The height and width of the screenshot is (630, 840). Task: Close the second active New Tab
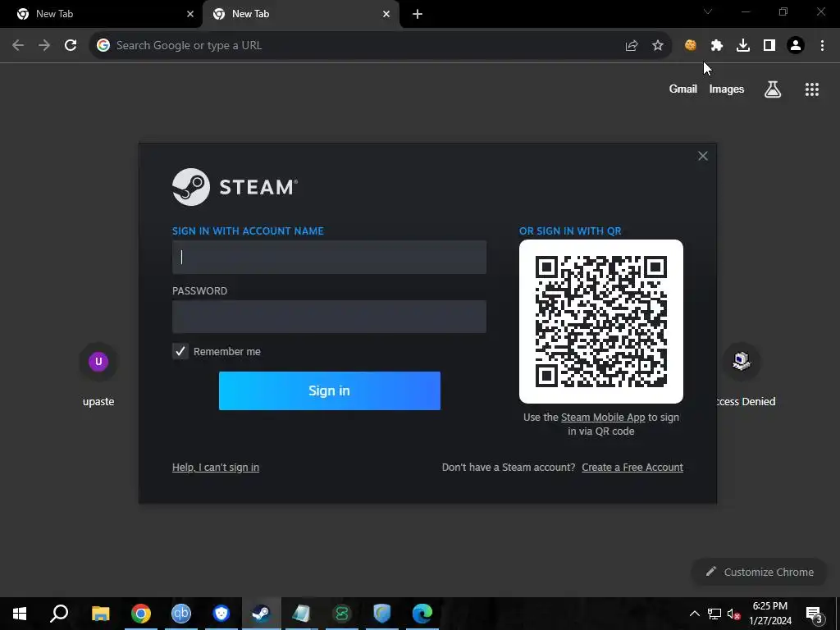coord(386,14)
